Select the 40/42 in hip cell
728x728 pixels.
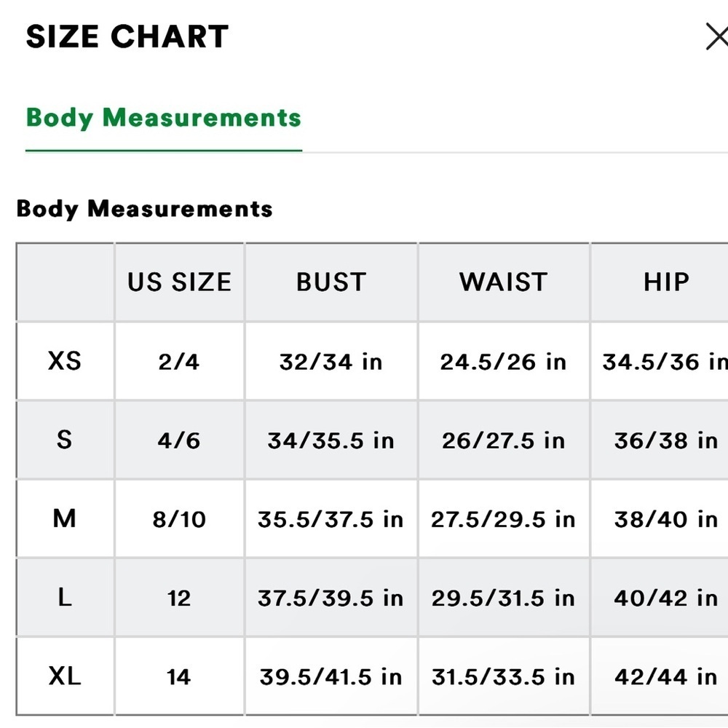click(665, 598)
